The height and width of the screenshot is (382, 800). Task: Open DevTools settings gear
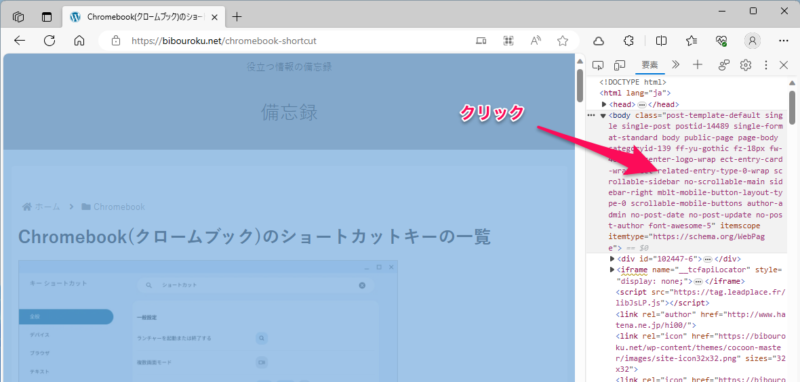[x=745, y=65]
